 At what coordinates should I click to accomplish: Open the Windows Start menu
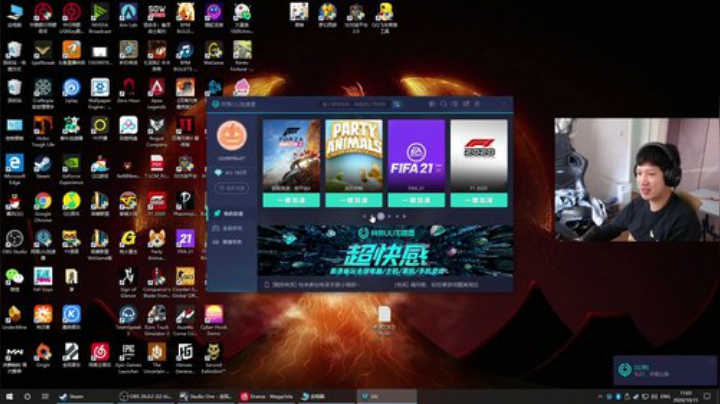(9, 396)
